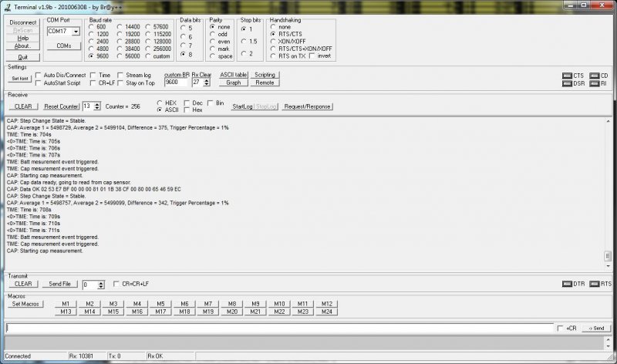Click the Set Macros button
617x364 pixels.
[x=26, y=304]
